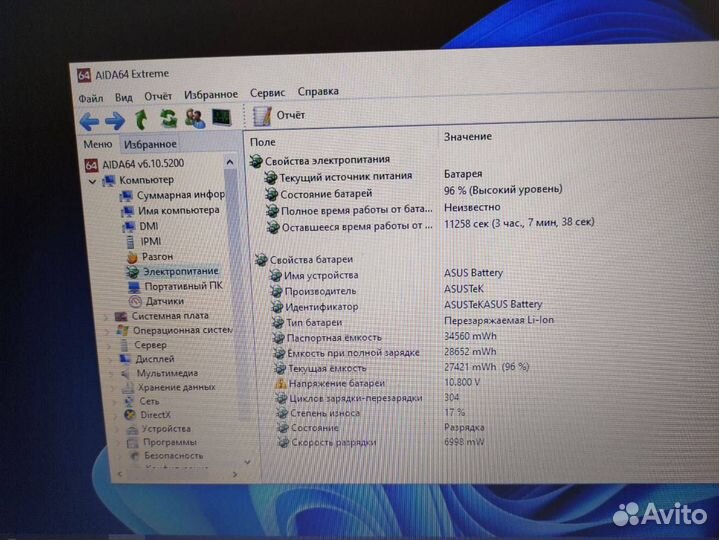Open the Вид menu
This screenshot has width=719, height=540.
124,98
